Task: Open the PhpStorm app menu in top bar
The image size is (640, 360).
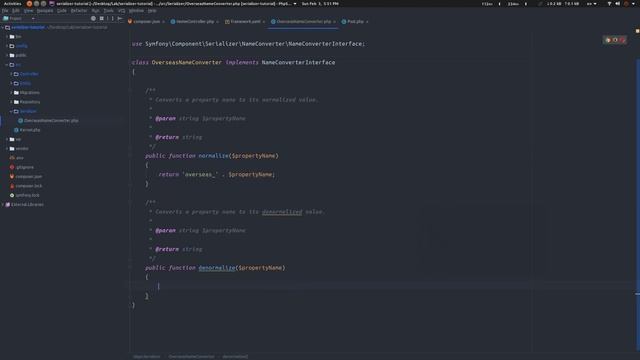Action: click(x=173, y=4)
